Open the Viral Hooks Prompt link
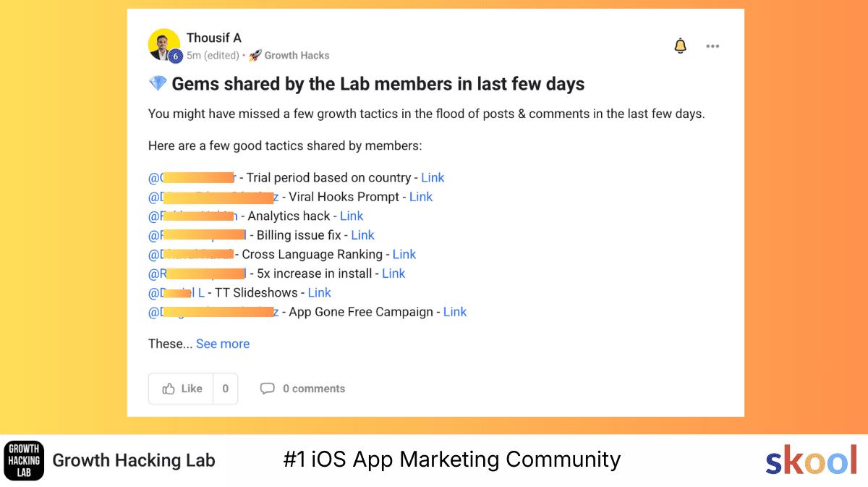 coord(421,197)
